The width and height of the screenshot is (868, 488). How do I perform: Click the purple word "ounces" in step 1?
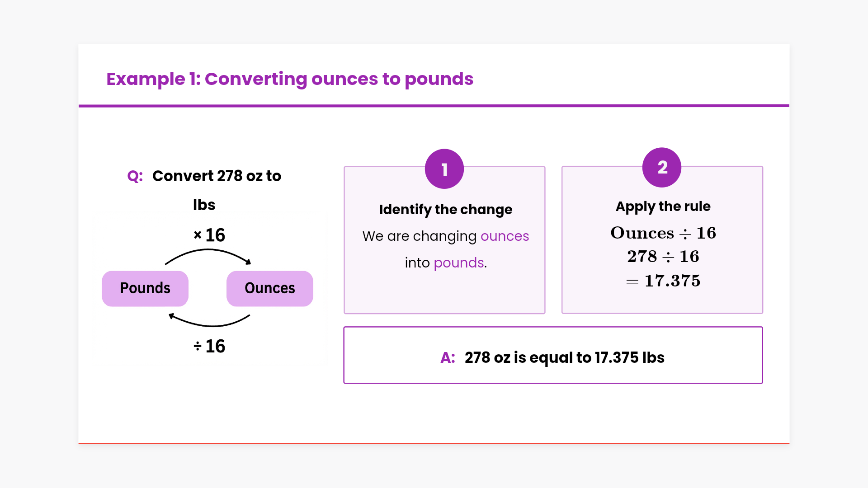[505, 236]
